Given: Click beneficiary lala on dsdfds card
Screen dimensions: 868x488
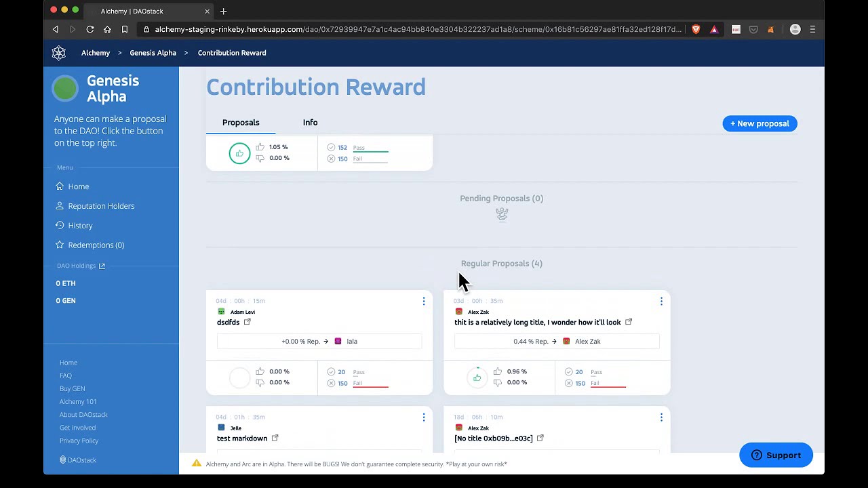Looking at the screenshot, I should point(352,341).
